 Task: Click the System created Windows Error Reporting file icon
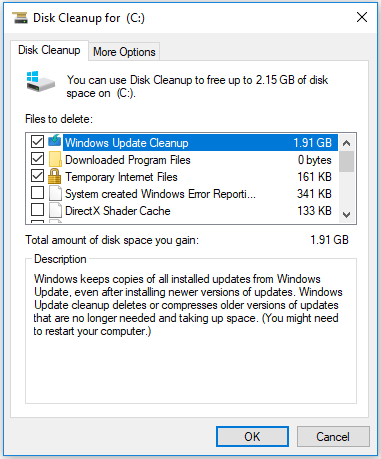55,193
